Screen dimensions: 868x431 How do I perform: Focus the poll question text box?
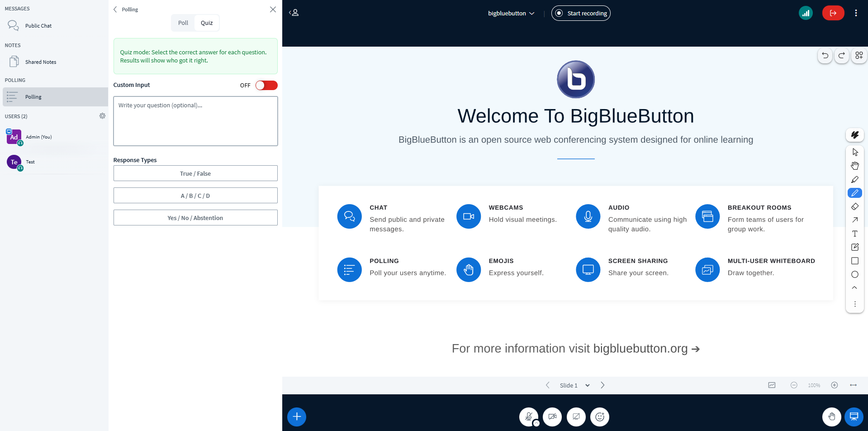coord(195,121)
